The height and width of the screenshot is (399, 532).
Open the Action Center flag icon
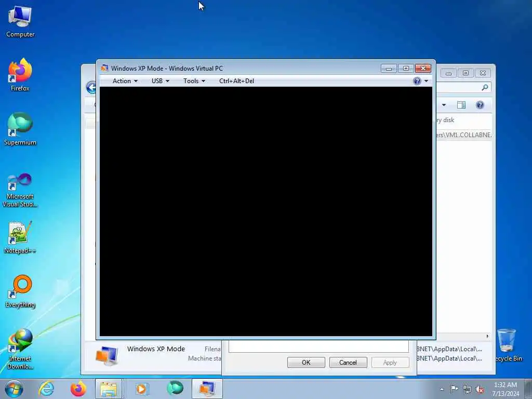(454, 389)
